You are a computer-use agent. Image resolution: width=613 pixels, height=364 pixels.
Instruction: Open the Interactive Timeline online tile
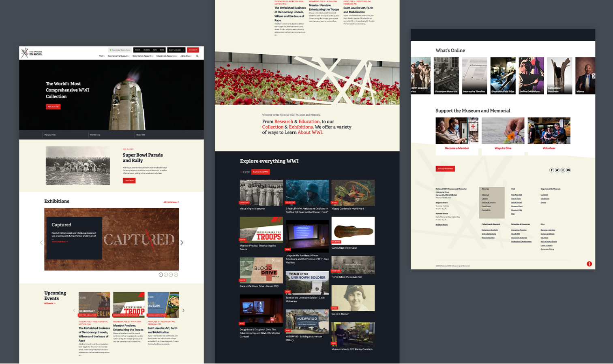pos(474,76)
